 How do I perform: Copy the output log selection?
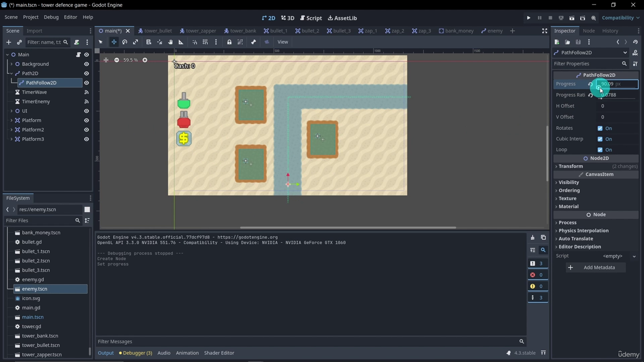pyautogui.click(x=543, y=237)
